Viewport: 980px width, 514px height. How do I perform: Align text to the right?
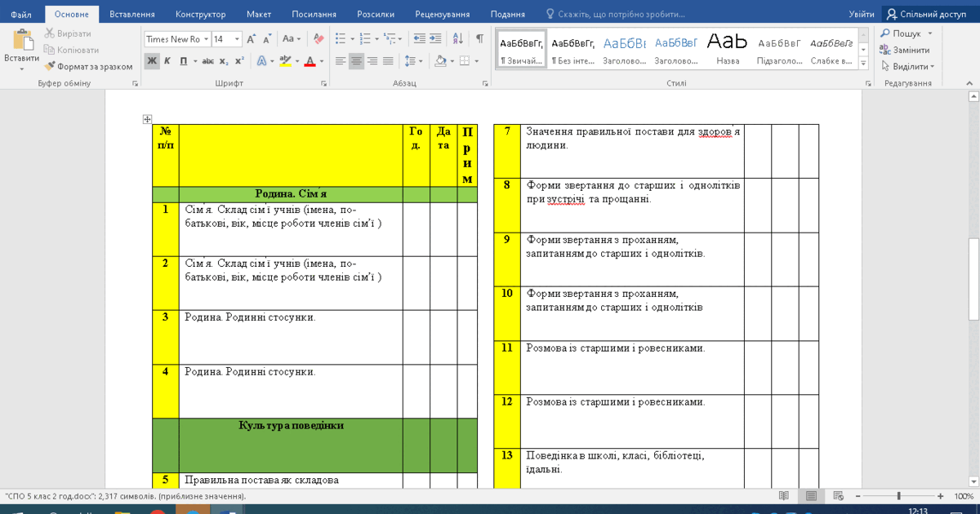pyautogui.click(x=372, y=60)
